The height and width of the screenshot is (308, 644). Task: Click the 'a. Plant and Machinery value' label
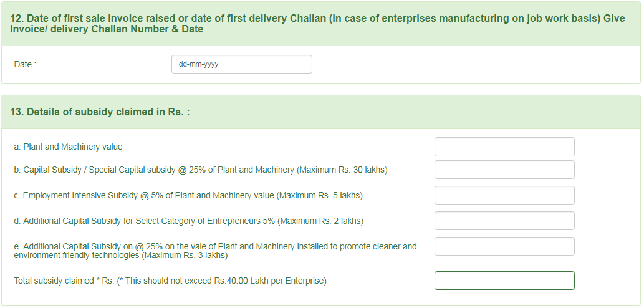click(68, 147)
